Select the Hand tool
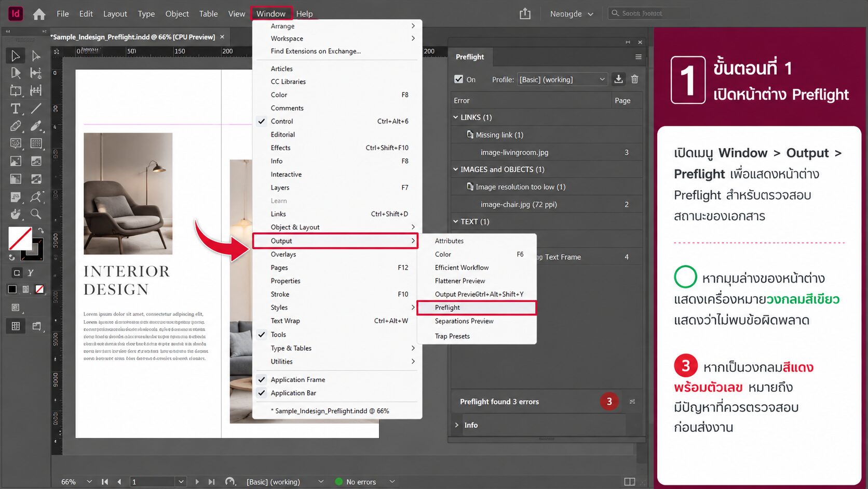Viewport: 868px width, 489px height. (x=15, y=214)
